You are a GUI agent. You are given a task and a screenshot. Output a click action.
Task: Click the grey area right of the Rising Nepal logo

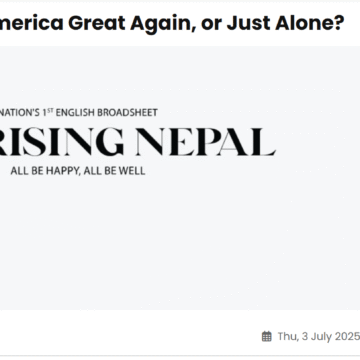pyautogui.click(x=318, y=142)
